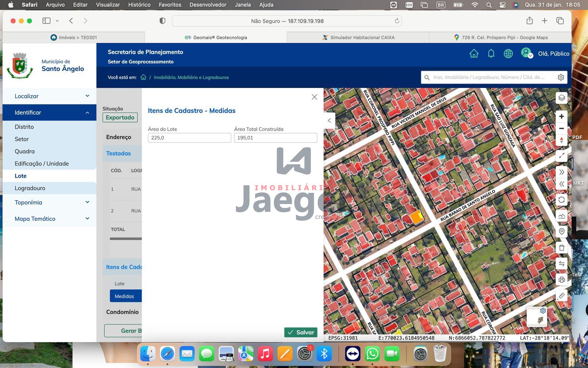
Task: Expand the Mapa Temático section
Action: (49, 219)
